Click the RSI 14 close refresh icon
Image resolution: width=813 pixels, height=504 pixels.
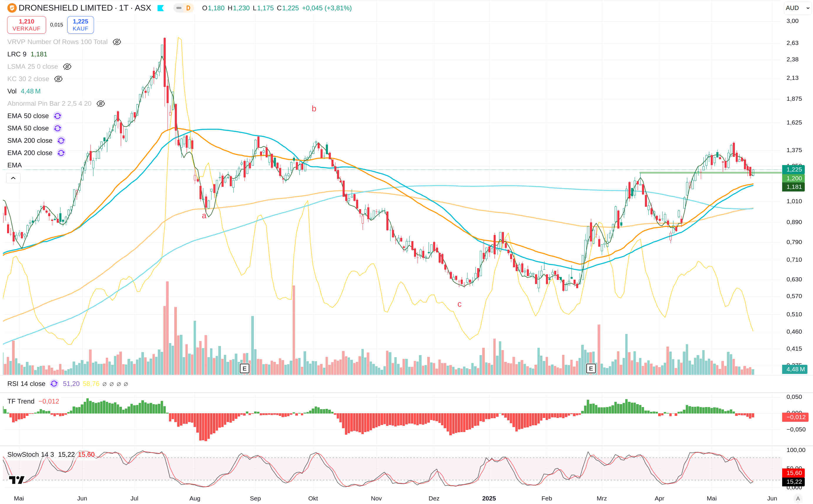54,384
